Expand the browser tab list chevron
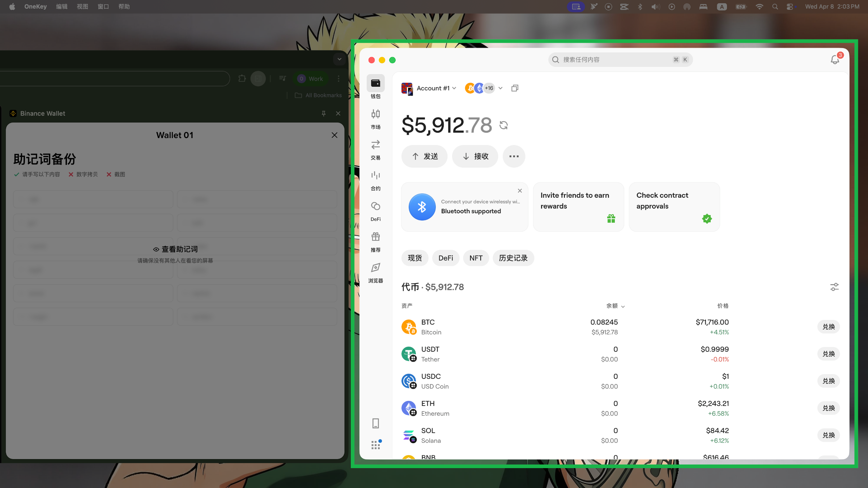This screenshot has width=868, height=488. 339,59
